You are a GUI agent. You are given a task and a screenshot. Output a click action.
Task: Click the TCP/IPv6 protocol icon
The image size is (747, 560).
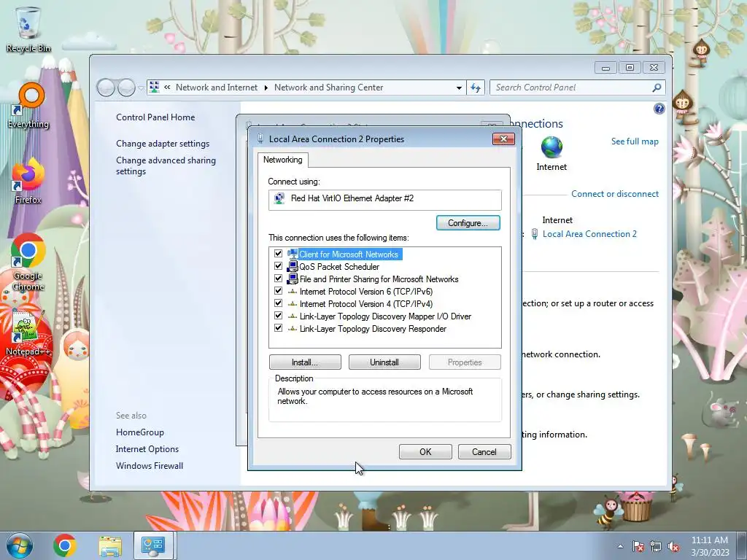pyautogui.click(x=292, y=292)
